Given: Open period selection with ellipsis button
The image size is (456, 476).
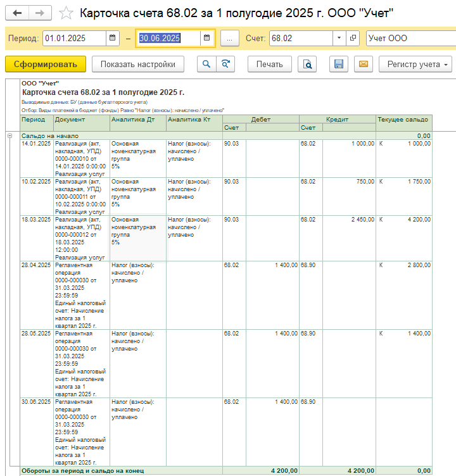Looking at the screenshot, I should (229, 38).
